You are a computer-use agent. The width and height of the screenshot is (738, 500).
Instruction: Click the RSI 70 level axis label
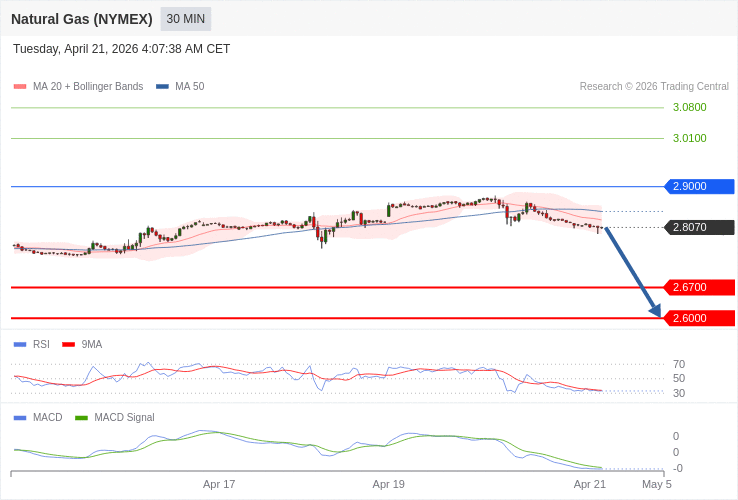pyautogui.click(x=679, y=364)
